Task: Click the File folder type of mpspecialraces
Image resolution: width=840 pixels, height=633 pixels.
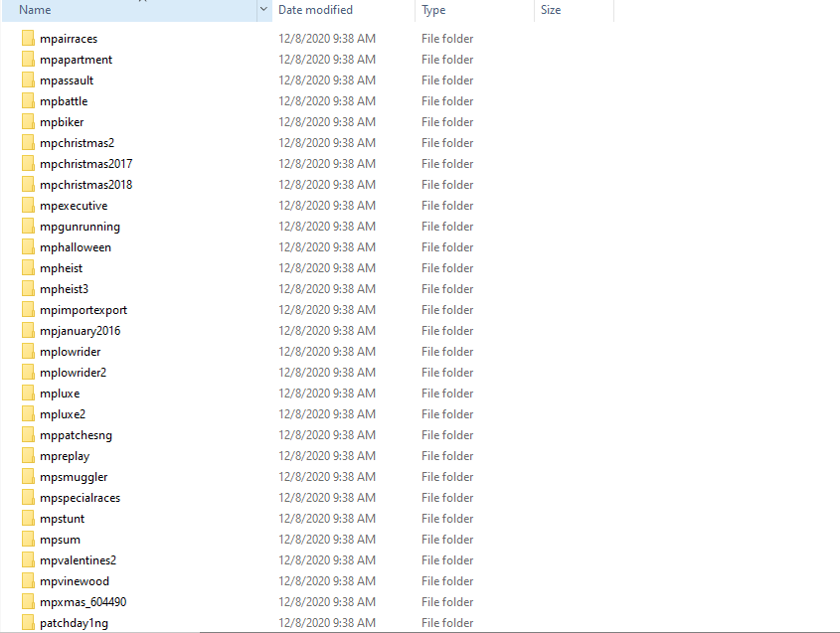Action: click(x=447, y=498)
